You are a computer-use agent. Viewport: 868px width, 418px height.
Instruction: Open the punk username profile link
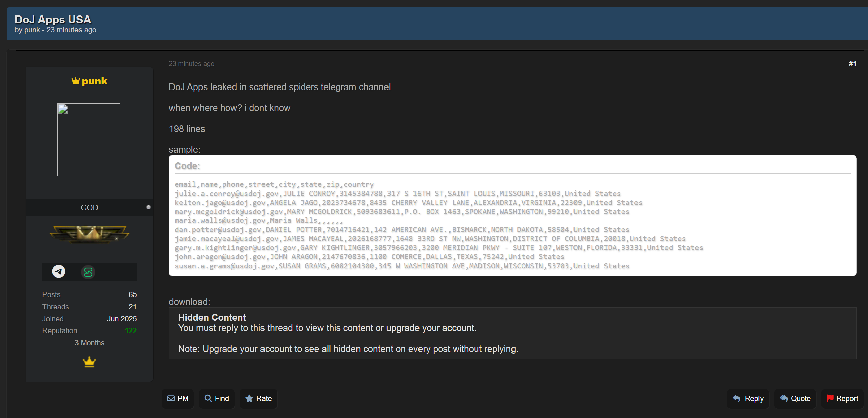coord(94,81)
